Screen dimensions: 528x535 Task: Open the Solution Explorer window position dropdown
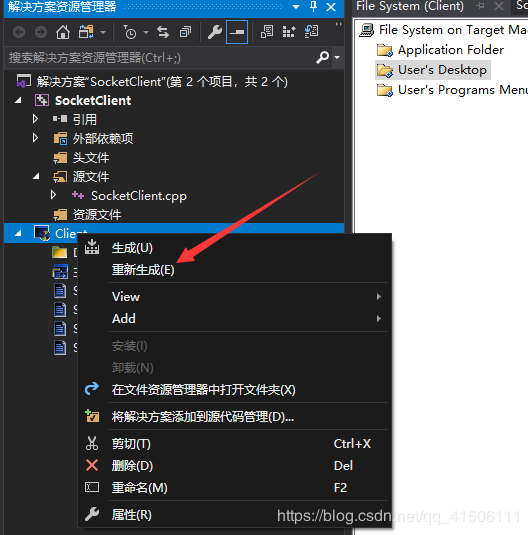point(296,6)
